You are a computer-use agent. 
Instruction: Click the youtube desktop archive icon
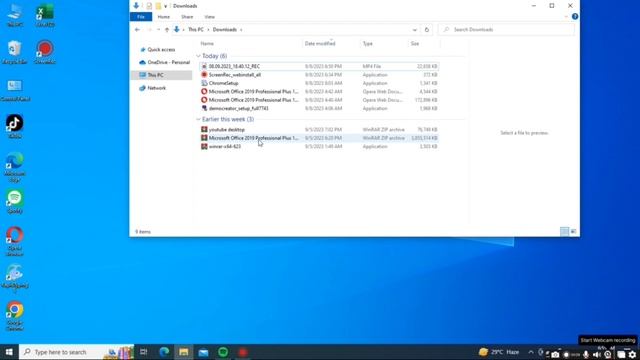click(204, 130)
